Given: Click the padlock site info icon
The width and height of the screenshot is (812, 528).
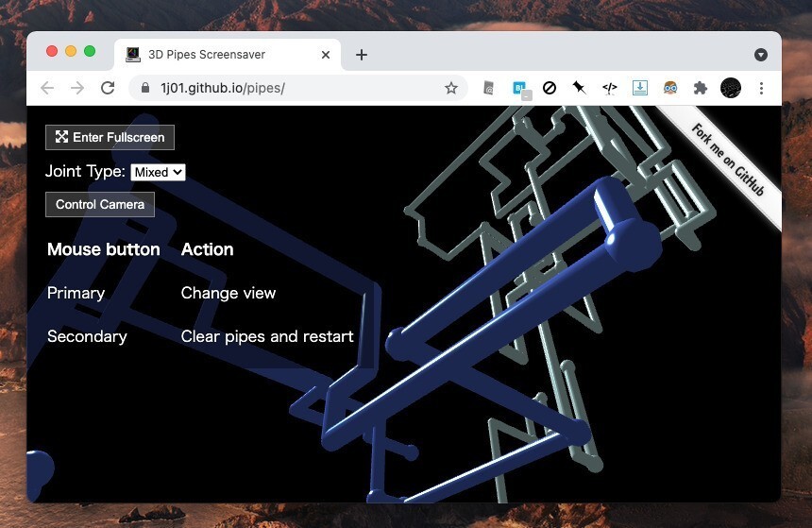Looking at the screenshot, I should coord(145,88).
